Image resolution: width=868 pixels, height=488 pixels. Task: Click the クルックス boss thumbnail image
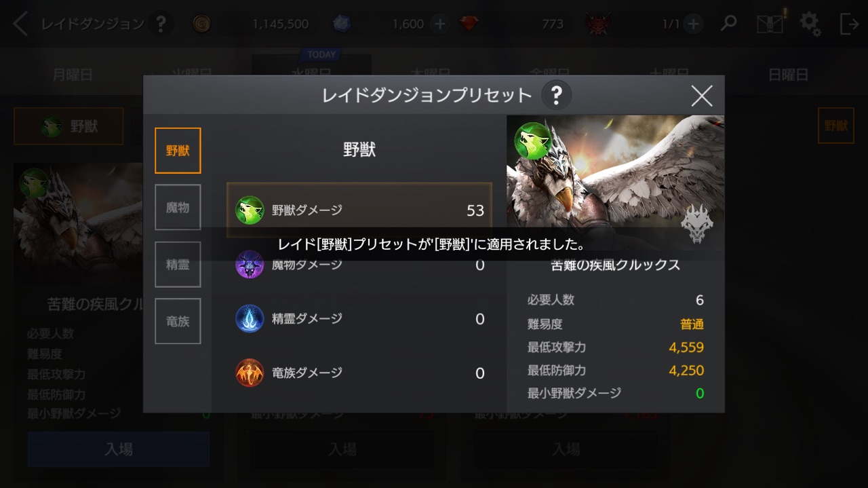pyautogui.click(x=615, y=182)
